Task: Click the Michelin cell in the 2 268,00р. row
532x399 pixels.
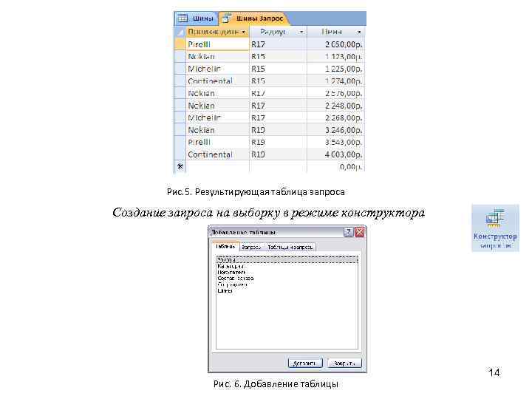Action: click(217, 118)
